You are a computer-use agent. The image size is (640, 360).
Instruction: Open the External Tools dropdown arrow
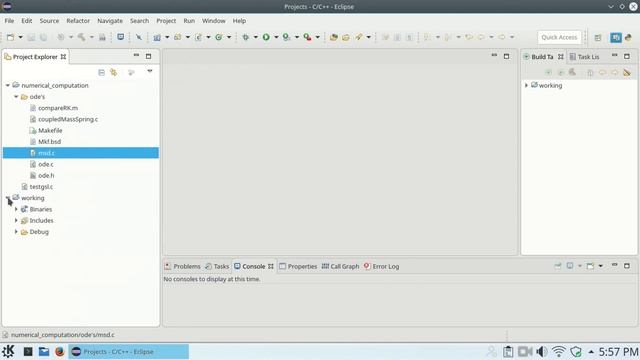[318, 37]
